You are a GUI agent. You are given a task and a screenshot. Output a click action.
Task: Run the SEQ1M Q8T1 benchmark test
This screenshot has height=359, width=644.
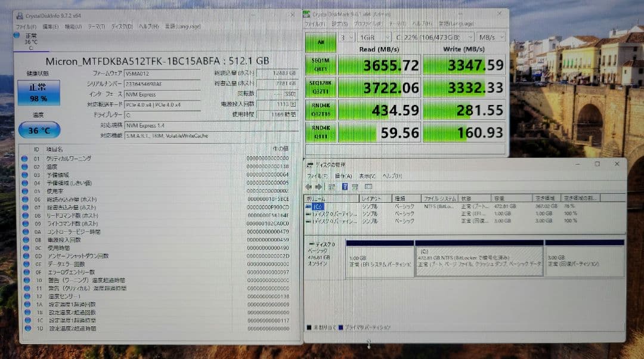[x=320, y=64]
